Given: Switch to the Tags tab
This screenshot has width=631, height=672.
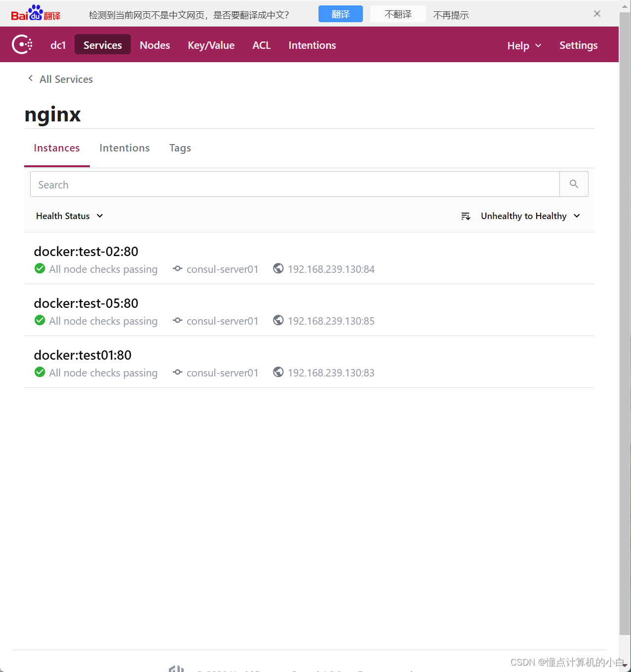Looking at the screenshot, I should coord(179,148).
